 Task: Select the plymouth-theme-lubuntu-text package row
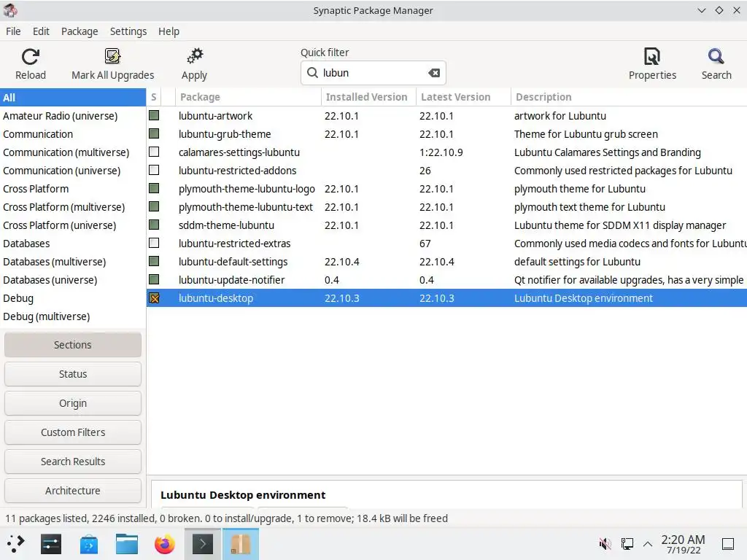click(447, 206)
